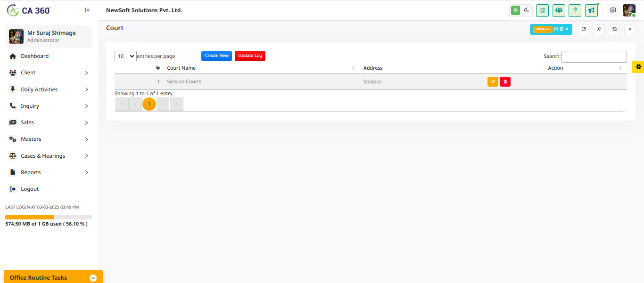Click the Masters gears icon

pyautogui.click(x=13, y=139)
